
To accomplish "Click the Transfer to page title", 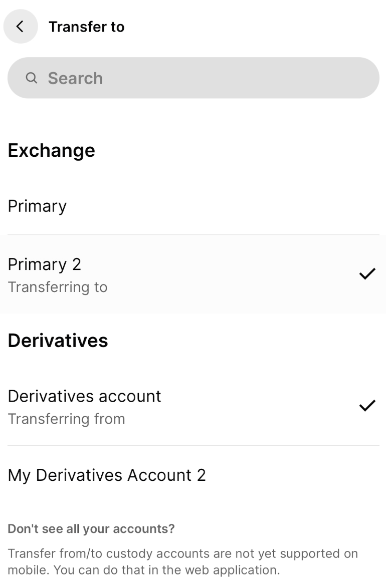I will click(x=87, y=27).
